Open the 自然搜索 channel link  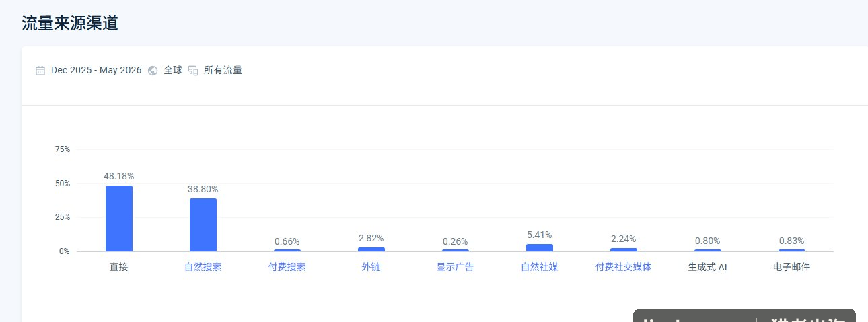(203, 267)
